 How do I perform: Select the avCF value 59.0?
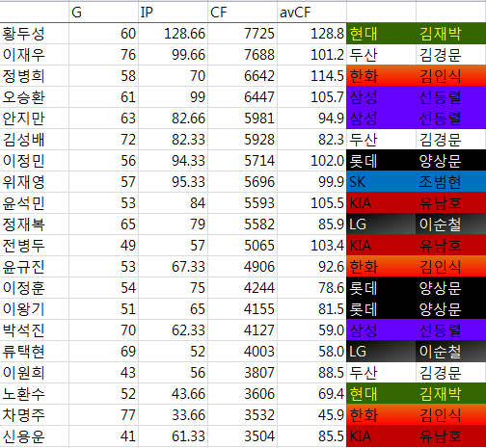[x=311, y=330]
